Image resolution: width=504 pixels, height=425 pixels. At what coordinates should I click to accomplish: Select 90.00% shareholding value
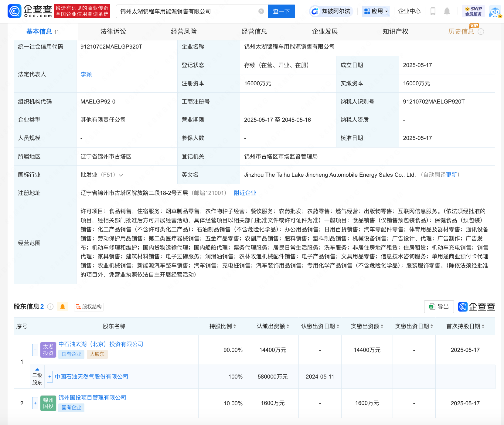tap(233, 350)
